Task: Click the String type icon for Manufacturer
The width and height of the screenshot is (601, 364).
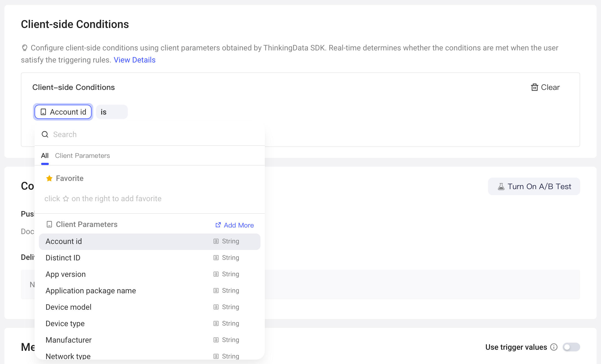Action: coord(216,340)
